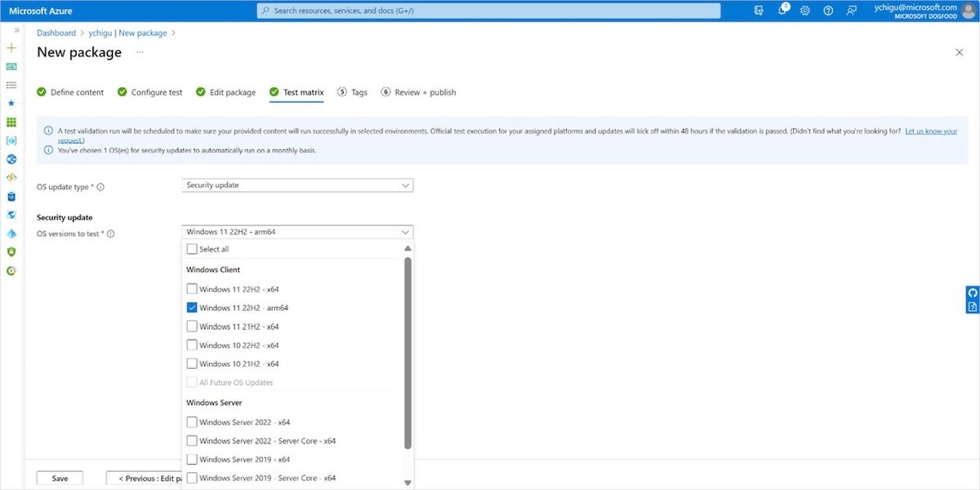Click the green plus create resource icon
The height and width of the screenshot is (490, 980).
click(x=11, y=48)
